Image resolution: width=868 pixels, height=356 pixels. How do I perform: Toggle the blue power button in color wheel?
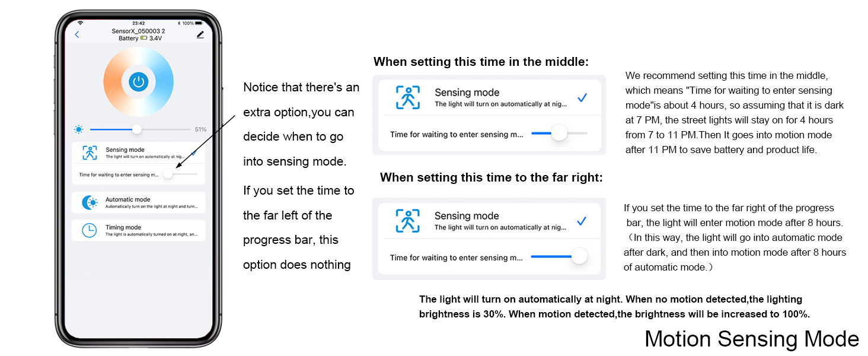point(139,81)
